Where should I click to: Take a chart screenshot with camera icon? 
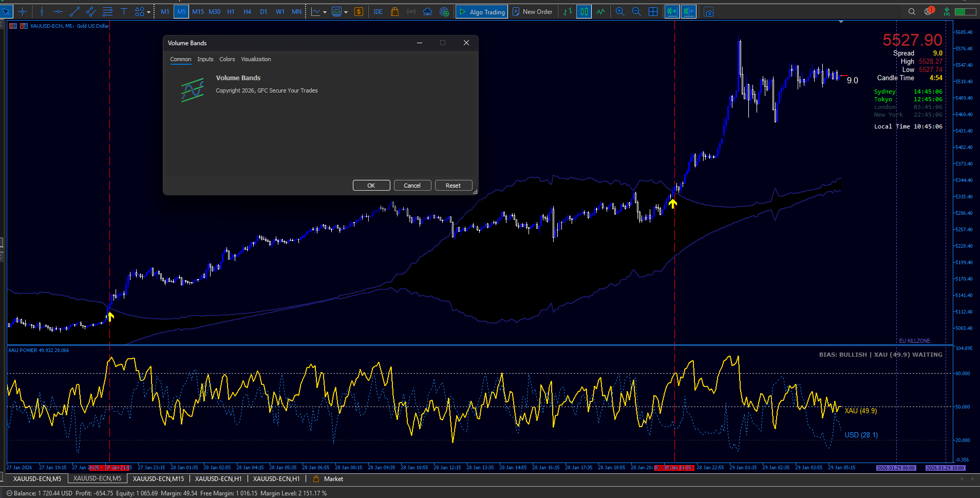(709, 11)
